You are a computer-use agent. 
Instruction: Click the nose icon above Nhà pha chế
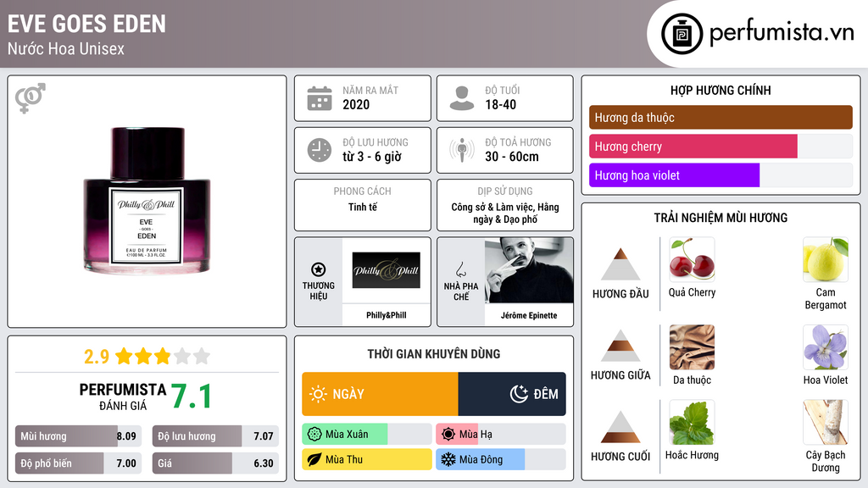[x=460, y=269]
